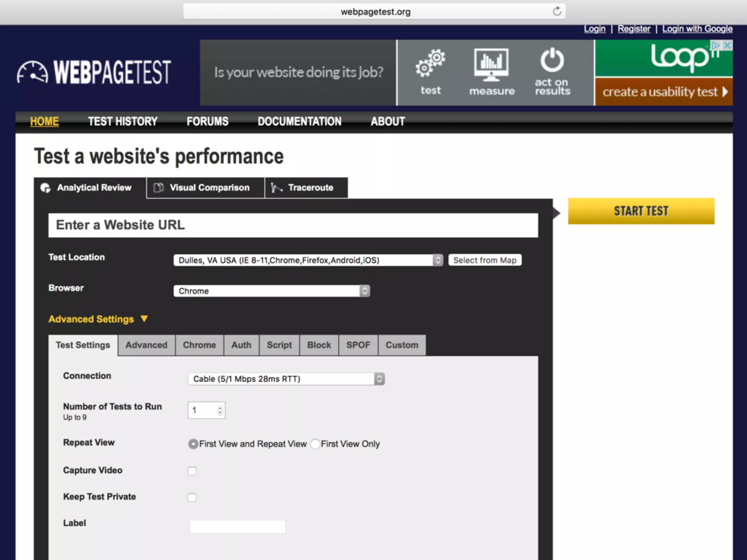Open the Browser dropdown showing Chrome
This screenshot has height=560, width=747.
click(x=272, y=291)
